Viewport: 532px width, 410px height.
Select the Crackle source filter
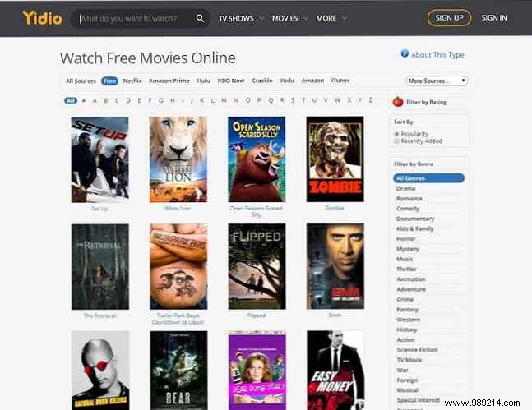262,81
